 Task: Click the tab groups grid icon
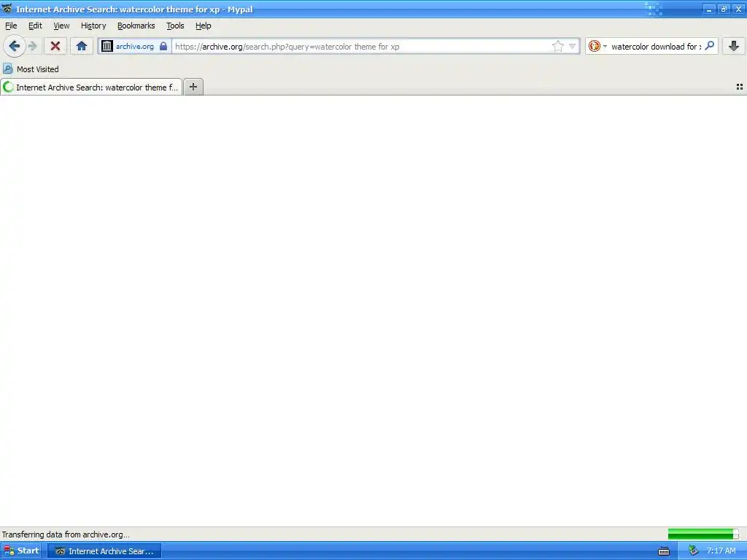(x=740, y=87)
